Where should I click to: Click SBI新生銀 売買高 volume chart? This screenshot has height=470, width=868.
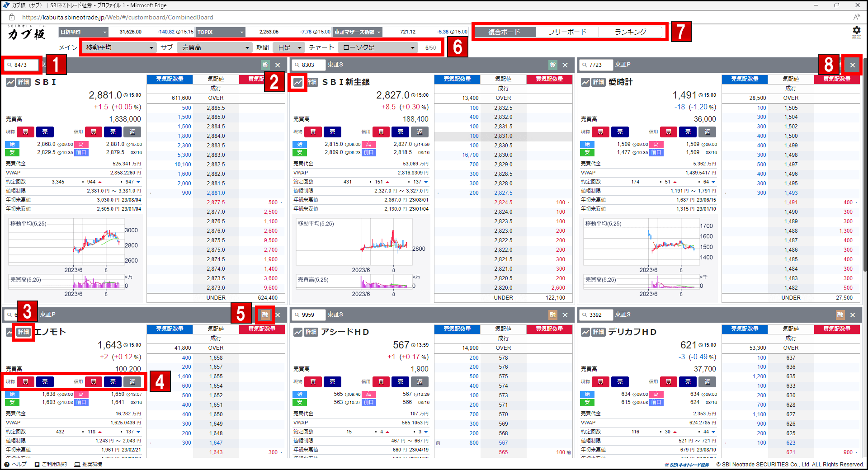pyautogui.click(x=354, y=282)
